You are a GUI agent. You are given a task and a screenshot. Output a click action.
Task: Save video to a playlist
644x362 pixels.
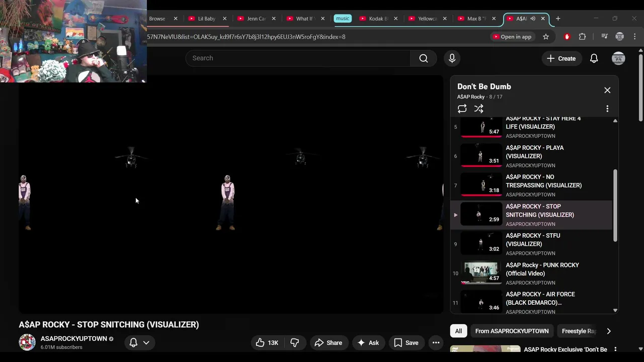click(406, 343)
